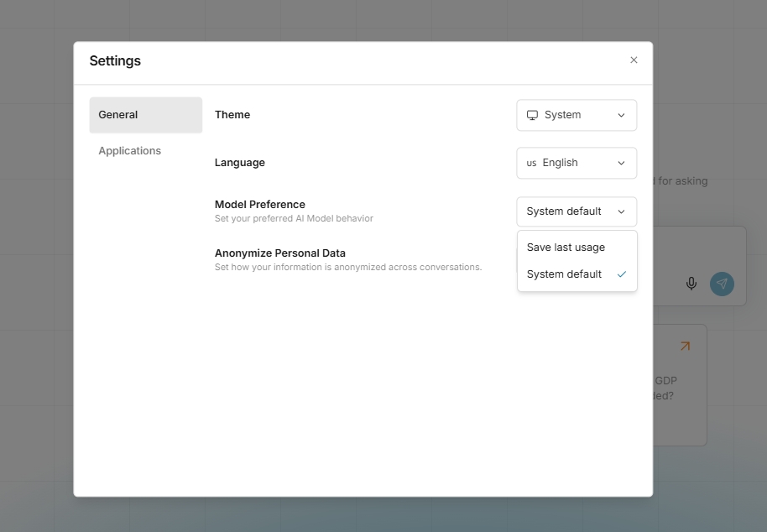This screenshot has height=532, width=767.
Task: Click the chevron in Model Preference dropdown
Action: point(621,211)
